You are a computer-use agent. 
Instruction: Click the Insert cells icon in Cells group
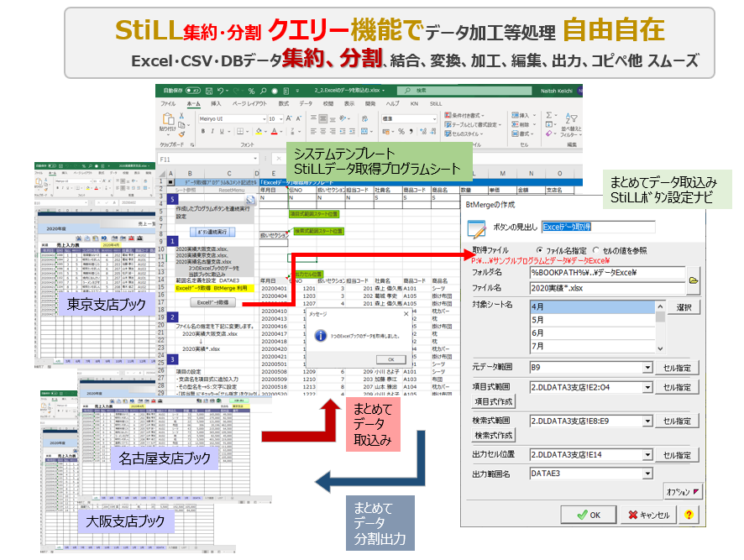click(x=515, y=115)
